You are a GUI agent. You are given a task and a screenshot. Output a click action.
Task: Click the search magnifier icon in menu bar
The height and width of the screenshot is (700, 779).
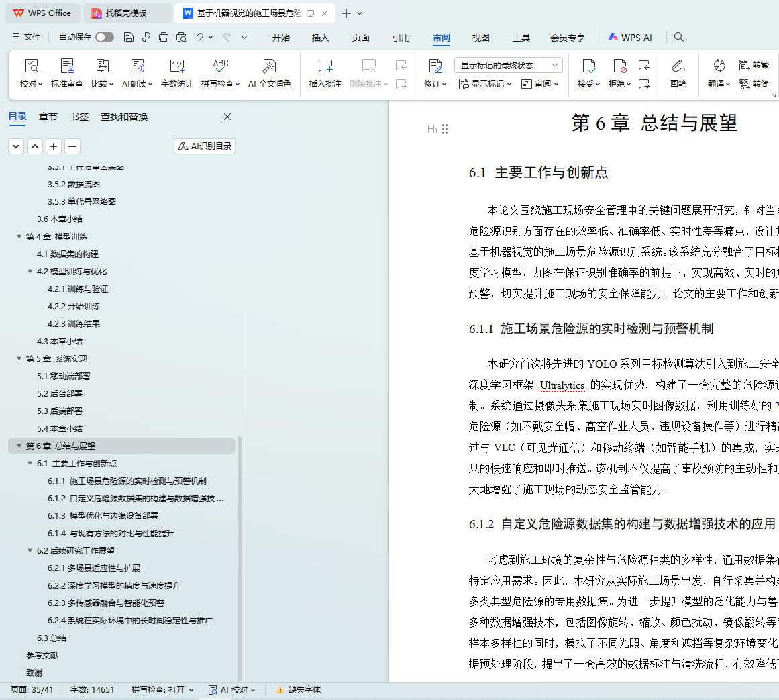pyautogui.click(x=679, y=38)
